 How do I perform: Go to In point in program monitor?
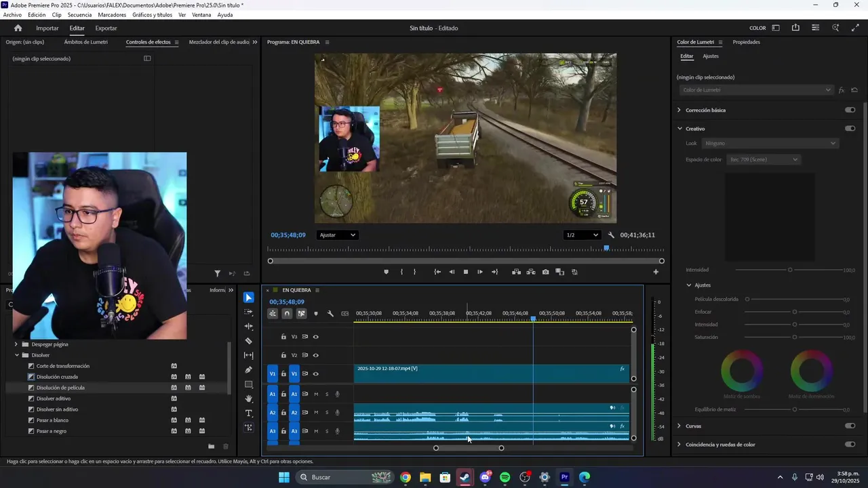(x=437, y=272)
